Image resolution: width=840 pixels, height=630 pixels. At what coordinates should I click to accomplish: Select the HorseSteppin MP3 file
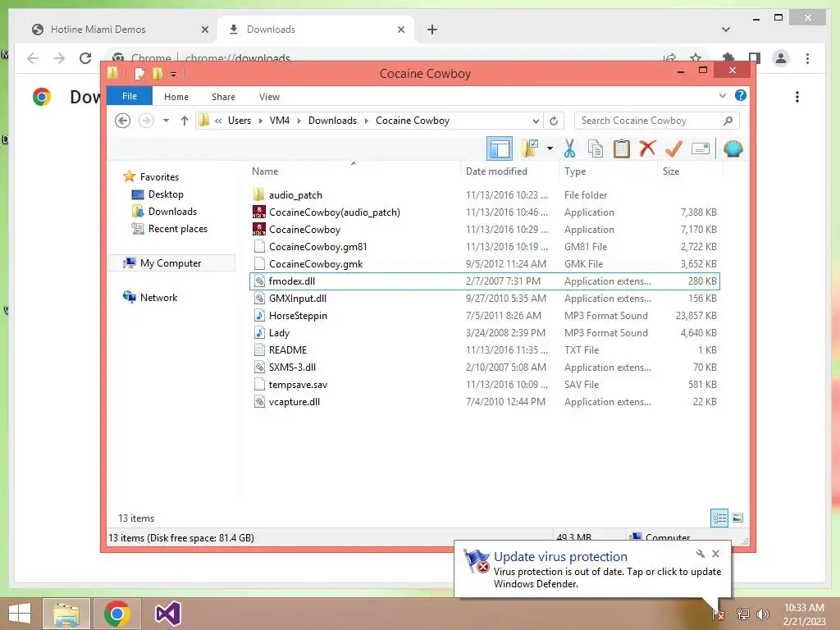298,316
